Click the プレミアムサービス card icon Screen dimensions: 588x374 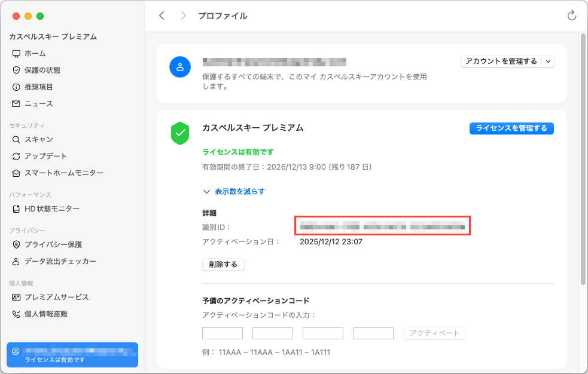(16, 298)
